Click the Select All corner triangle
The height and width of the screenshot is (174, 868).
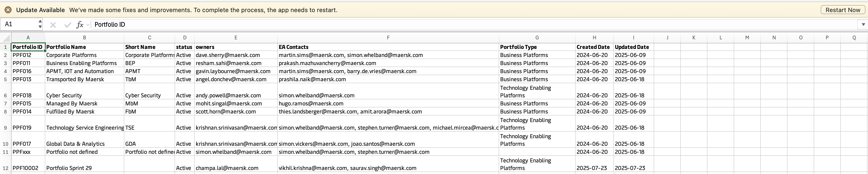tap(6, 38)
